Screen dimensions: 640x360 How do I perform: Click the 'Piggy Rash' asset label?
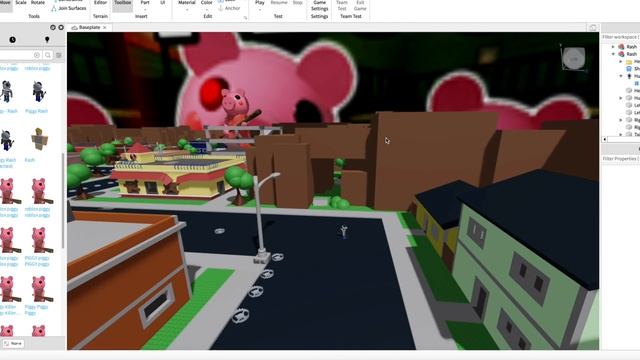pyautogui.click(x=37, y=111)
